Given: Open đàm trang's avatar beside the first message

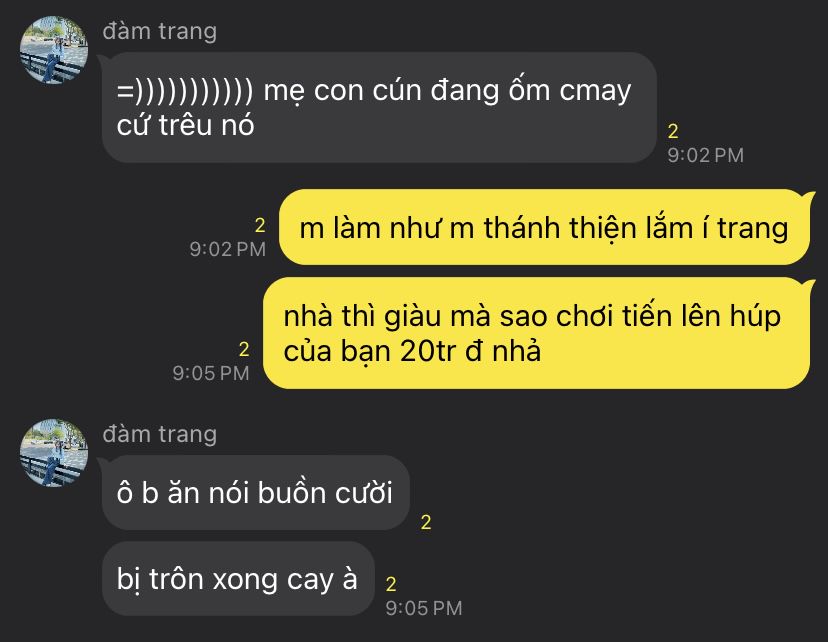Looking at the screenshot, I should [54, 50].
